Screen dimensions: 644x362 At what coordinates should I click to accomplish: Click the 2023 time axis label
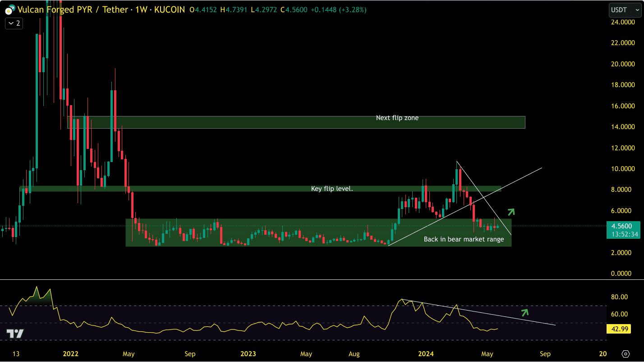248,354
